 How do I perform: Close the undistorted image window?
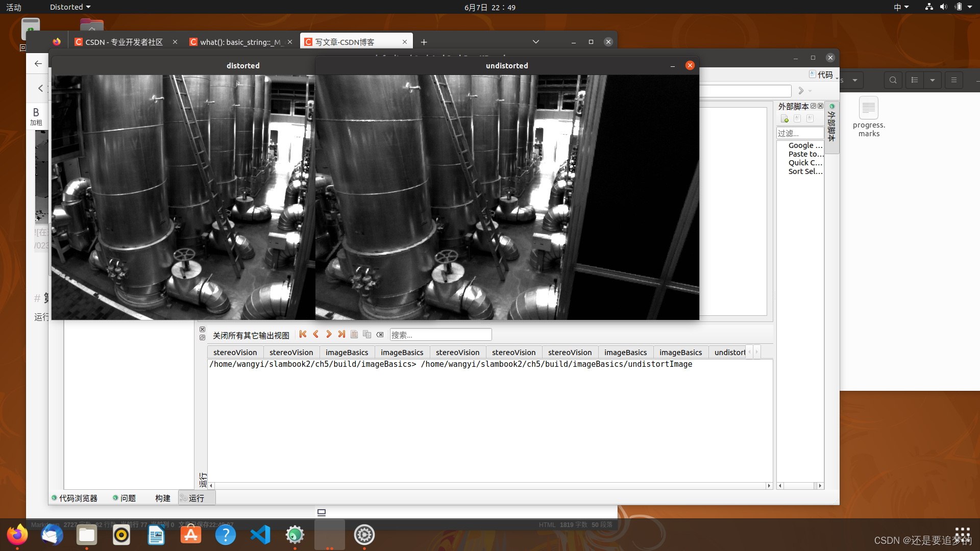click(690, 65)
